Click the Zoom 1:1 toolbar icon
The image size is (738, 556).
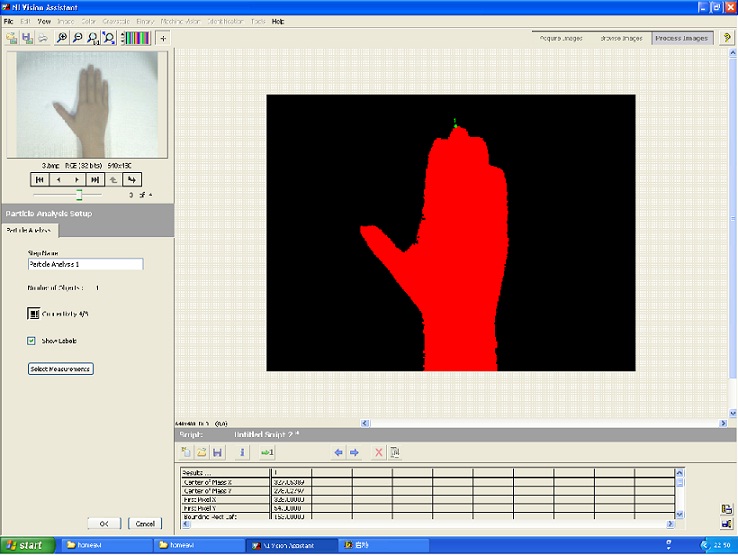tap(92, 38)
